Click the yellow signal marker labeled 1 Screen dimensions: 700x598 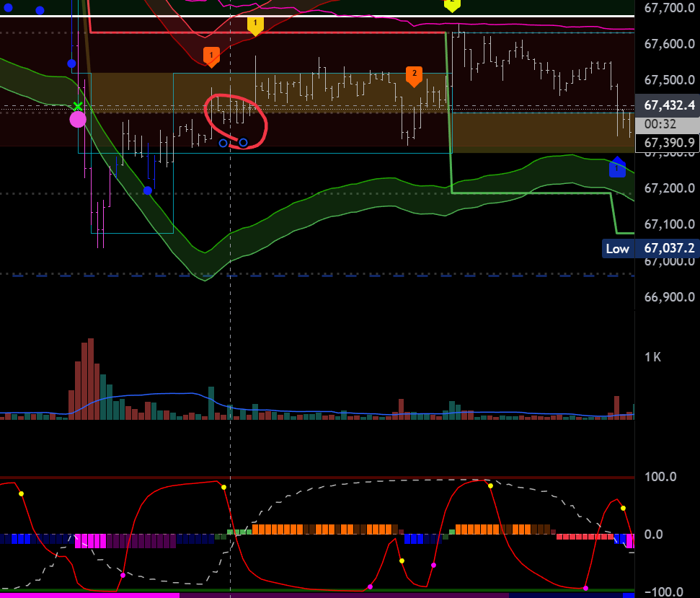point(254,25)
